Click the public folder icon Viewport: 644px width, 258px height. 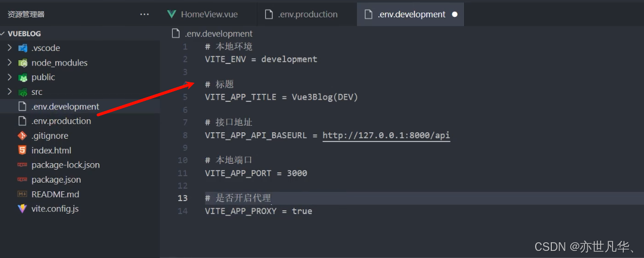pos(23,77)
